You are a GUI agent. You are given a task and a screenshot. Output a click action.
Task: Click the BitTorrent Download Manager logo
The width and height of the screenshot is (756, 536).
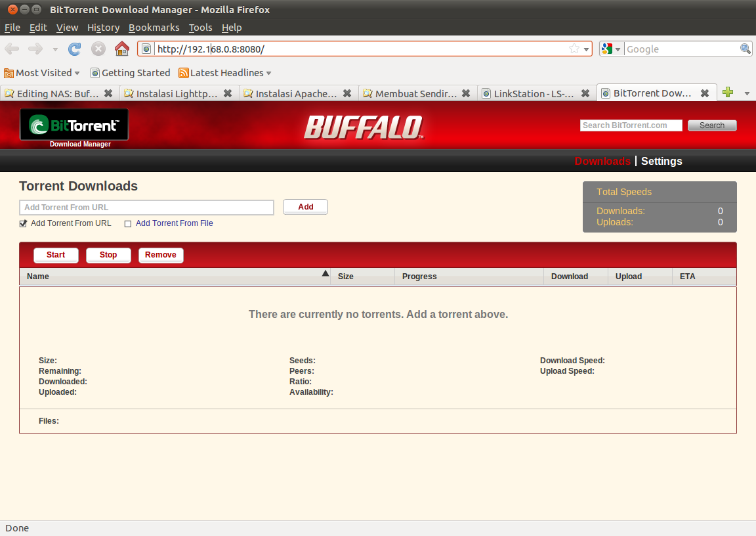(x=74, y=128)
